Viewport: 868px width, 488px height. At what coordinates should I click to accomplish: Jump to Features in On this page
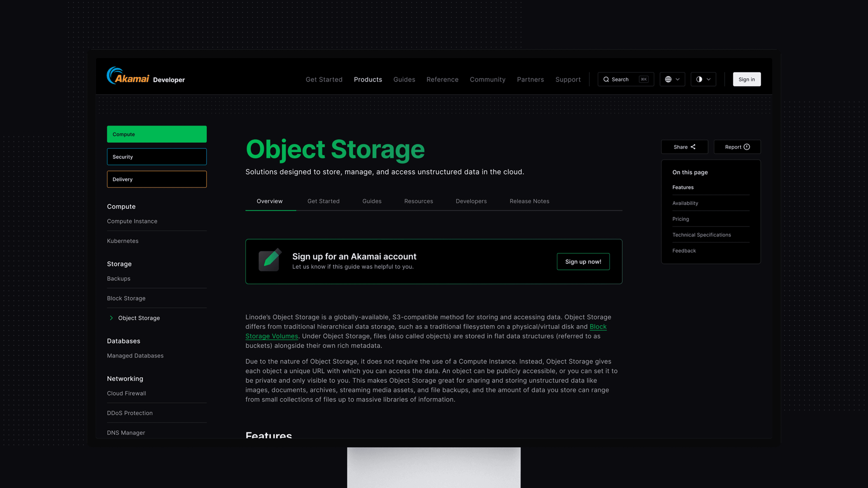(x=683, y=187)
